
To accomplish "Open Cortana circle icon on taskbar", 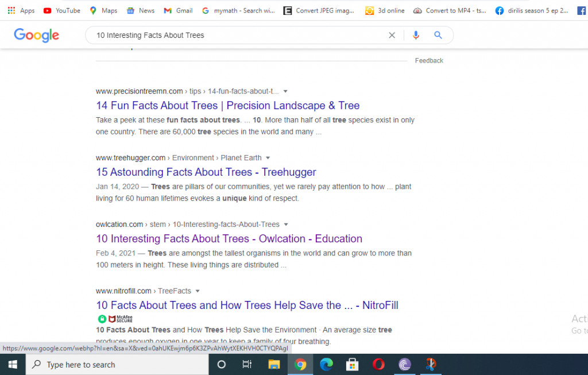I will [221, 365].
